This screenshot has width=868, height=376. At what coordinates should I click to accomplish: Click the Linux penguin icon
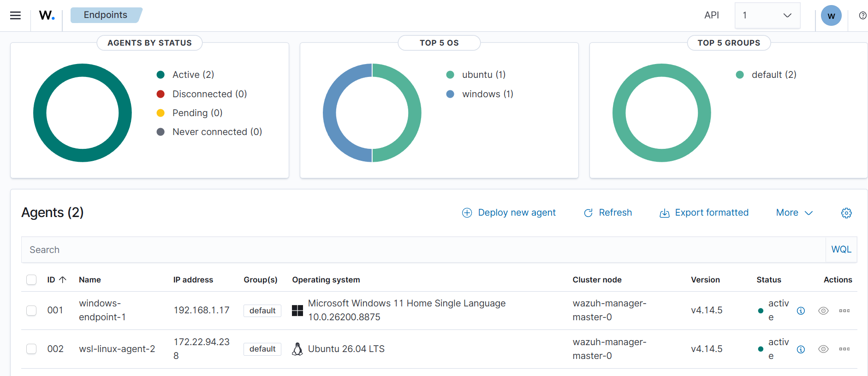(x=297, y=349)
